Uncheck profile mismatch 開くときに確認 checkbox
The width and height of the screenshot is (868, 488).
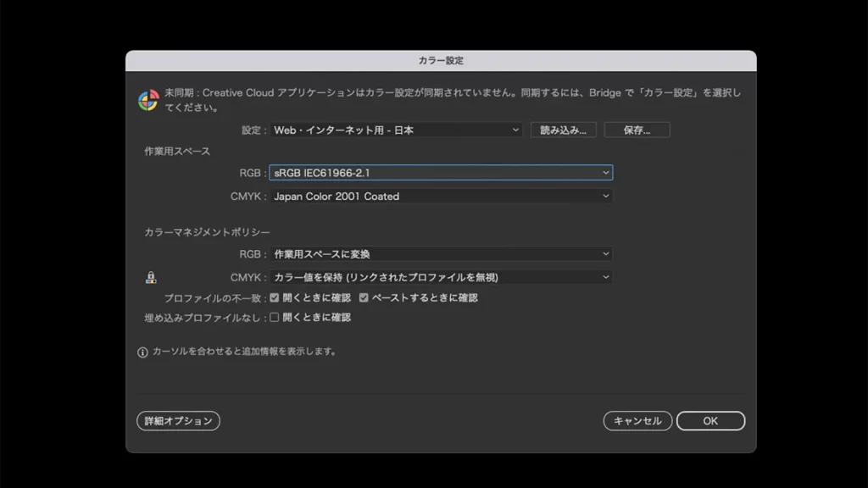(x=275, y=297)
